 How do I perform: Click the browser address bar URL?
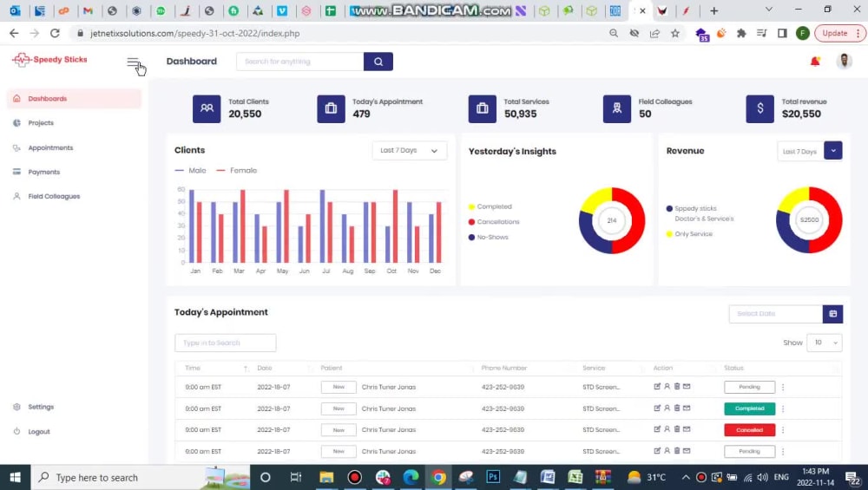tap(194, 33)
